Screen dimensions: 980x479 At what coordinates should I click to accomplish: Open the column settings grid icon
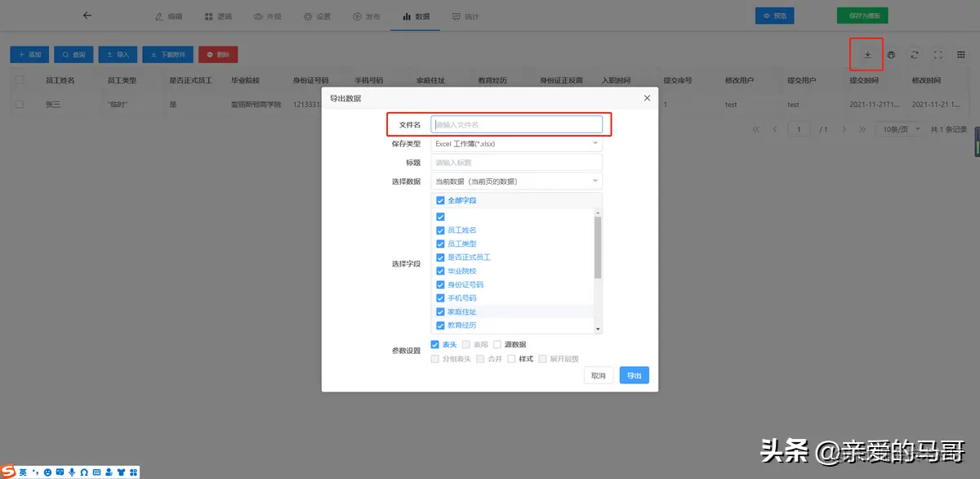pyautogui.click(x=961, y=54)
